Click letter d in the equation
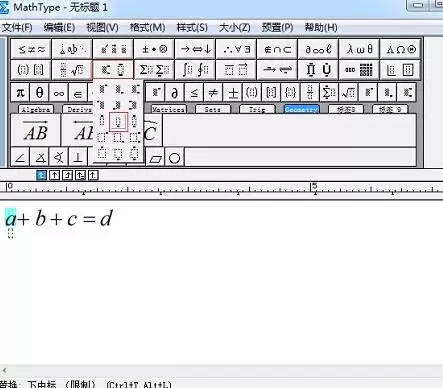This screenshot has width=443, height=388. 106,219
